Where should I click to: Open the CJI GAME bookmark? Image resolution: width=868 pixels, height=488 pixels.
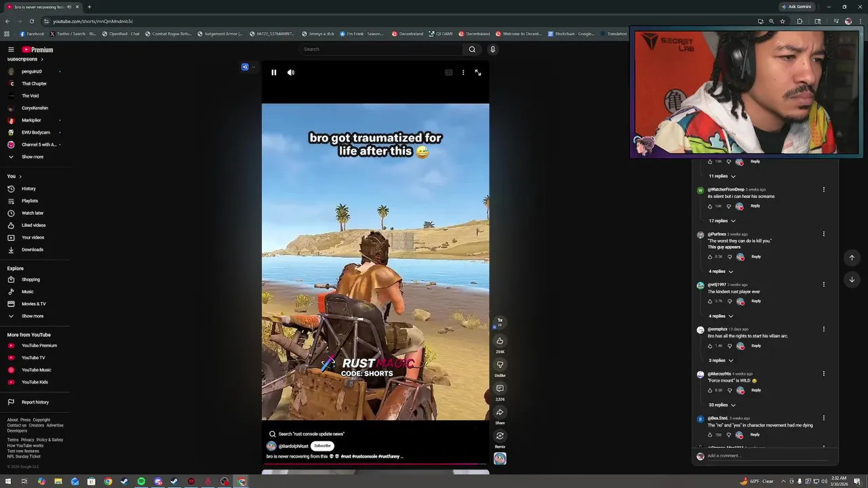441,34
